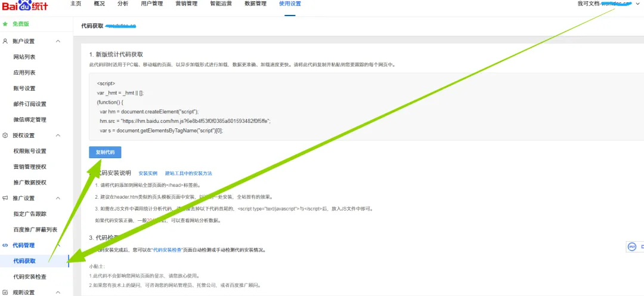
Task: Click the green star 免费版 icon
Action: click(x=5, y=24)
